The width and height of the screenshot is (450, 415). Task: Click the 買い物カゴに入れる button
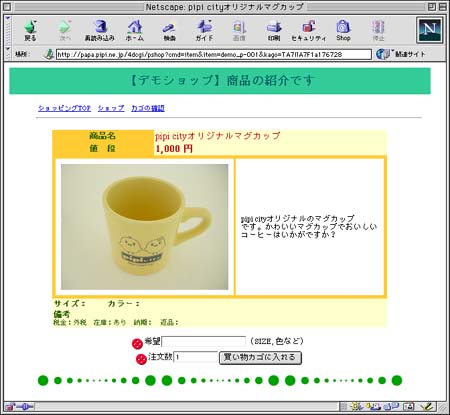click(x=260, y=358)
